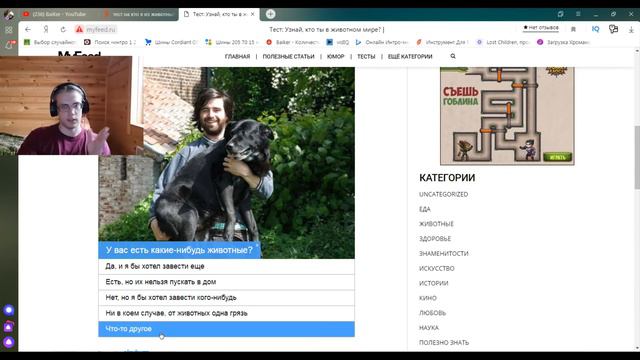Click the page vertical scrollbar thumb
Image resolution: width=640 pixels, height=360 pixels.
point(637,157)
